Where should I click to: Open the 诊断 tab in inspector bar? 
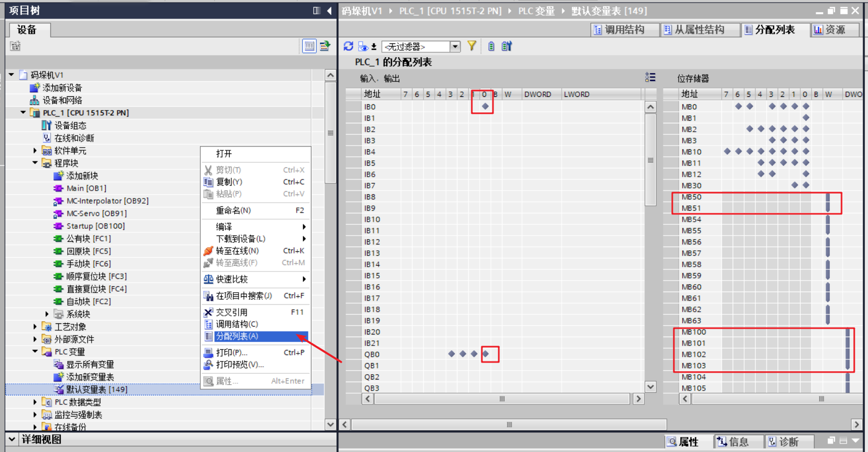coord(788,441)
